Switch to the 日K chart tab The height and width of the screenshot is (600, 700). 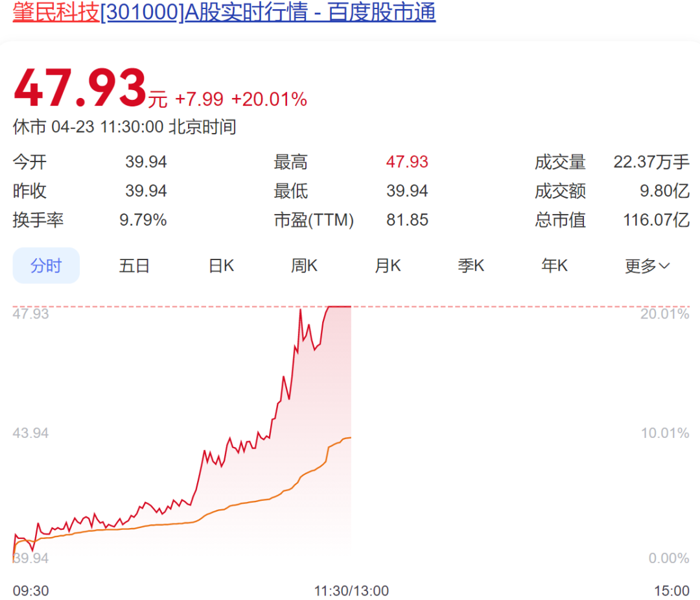[x=222, y=265]
